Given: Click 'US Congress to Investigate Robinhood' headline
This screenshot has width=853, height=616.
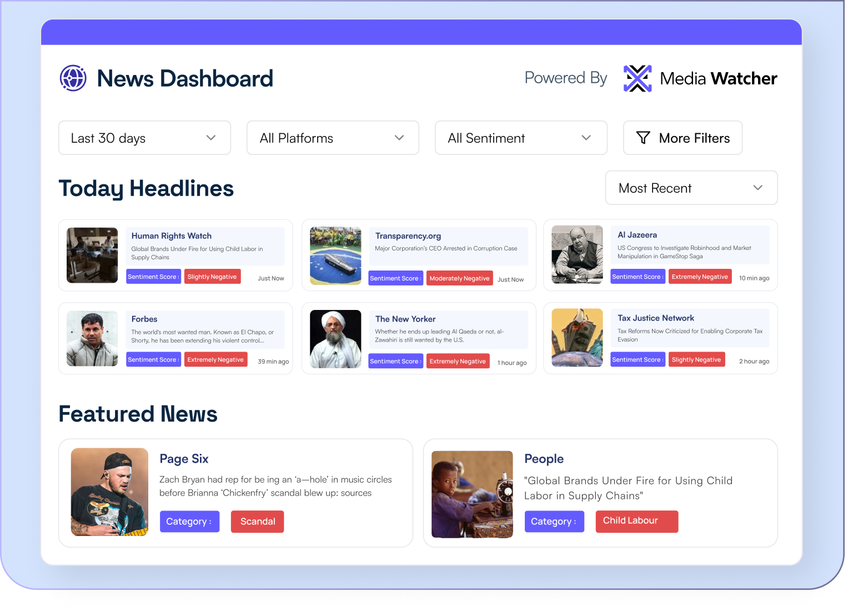Looking at the screenshot, I should coord(684,252).
